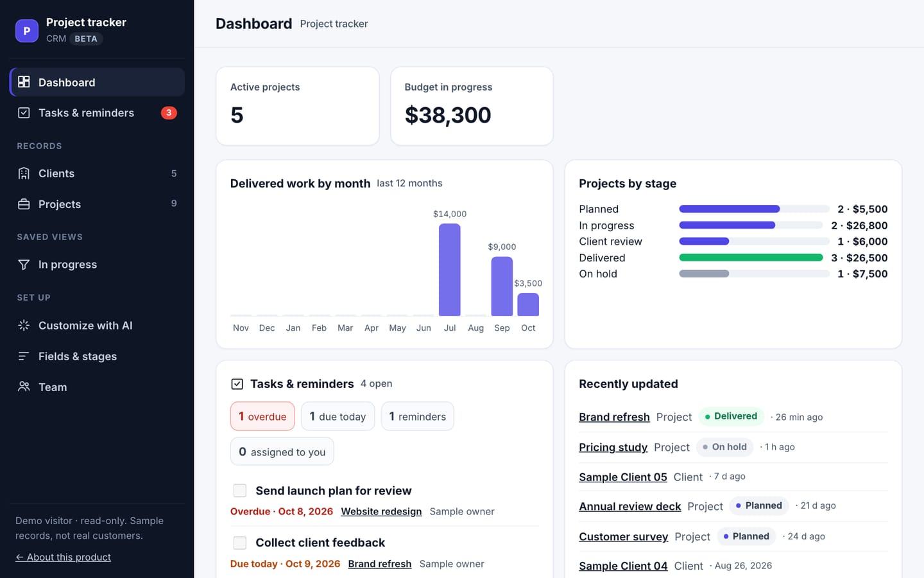
Task: Click the Planned badge for Annual review deck
Action: point(759,505)
